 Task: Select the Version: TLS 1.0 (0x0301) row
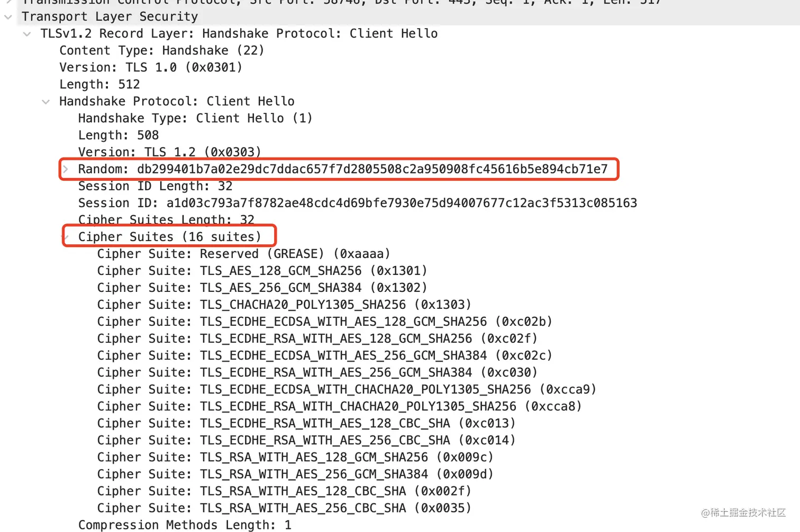[151, 68]
